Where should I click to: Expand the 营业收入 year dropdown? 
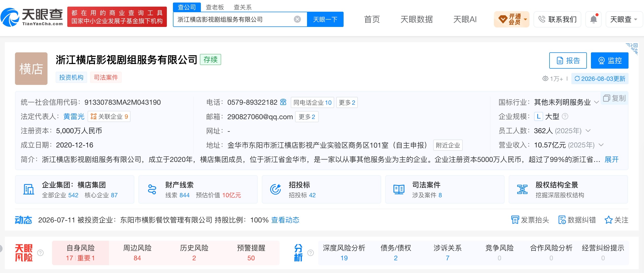tap(601, 145)
